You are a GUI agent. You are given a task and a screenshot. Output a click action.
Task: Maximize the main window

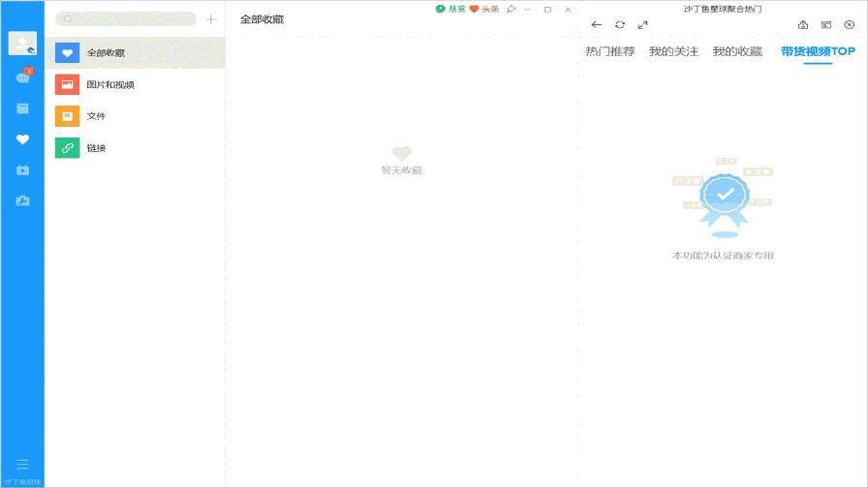(x=548, y=10)
